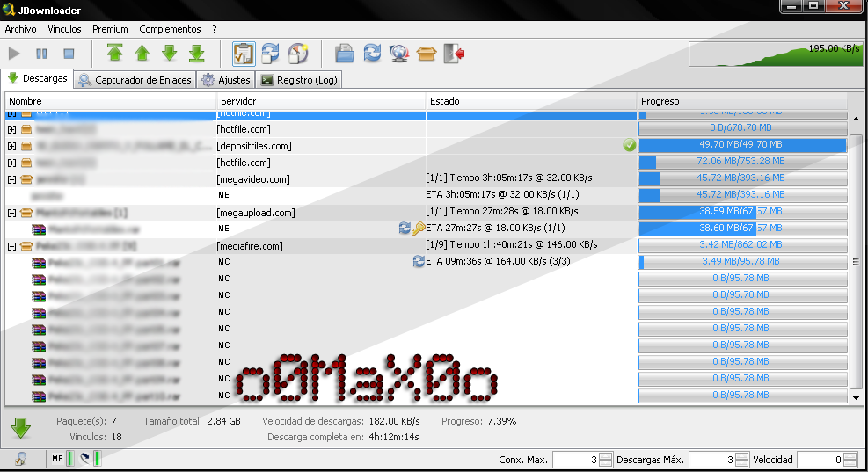Move selection to top with double-up arrow

coord(114,53)
